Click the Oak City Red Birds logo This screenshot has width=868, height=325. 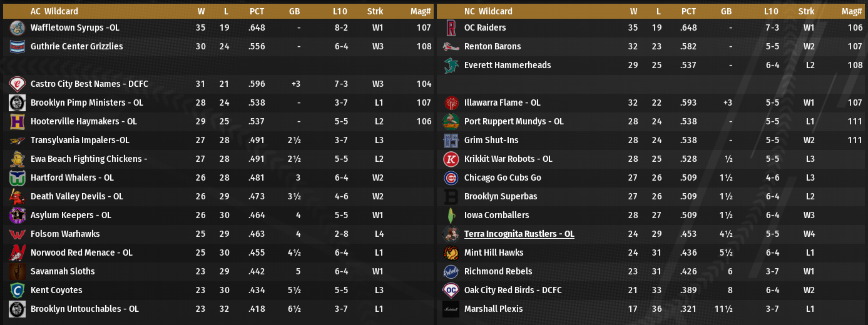point(451,290)
